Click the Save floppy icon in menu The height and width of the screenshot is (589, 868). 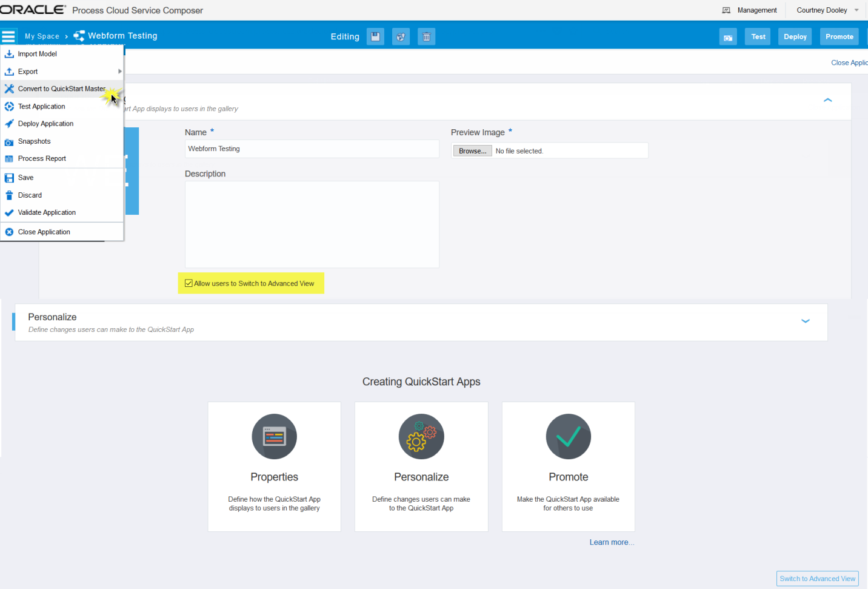coord(9,178)
